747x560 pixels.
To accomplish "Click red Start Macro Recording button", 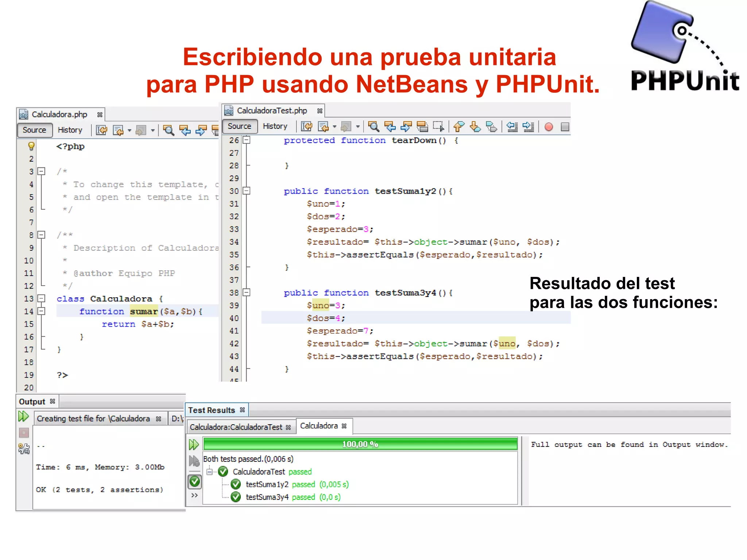I will [549, 127].
